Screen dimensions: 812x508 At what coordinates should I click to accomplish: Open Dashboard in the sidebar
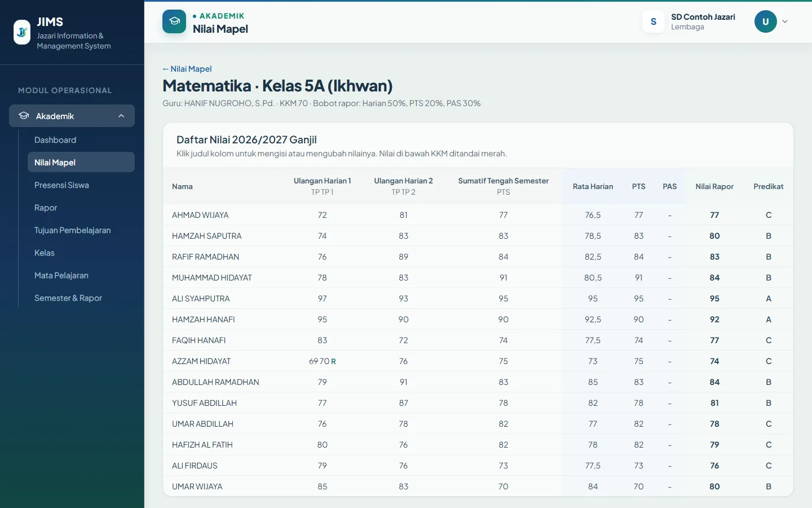point(55,140)
